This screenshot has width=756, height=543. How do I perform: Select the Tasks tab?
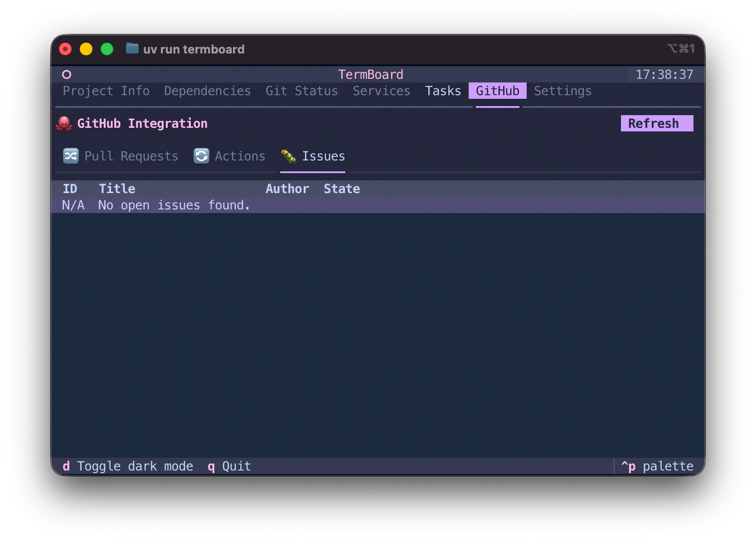pyautogui.click(x=443, y=91)
